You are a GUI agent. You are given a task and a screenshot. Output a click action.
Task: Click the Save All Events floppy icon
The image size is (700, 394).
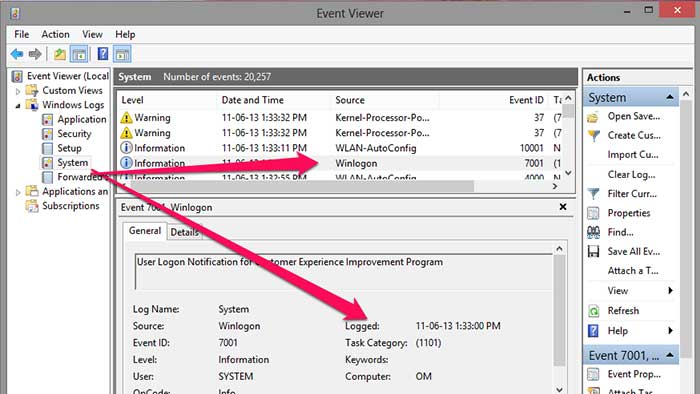593,252
